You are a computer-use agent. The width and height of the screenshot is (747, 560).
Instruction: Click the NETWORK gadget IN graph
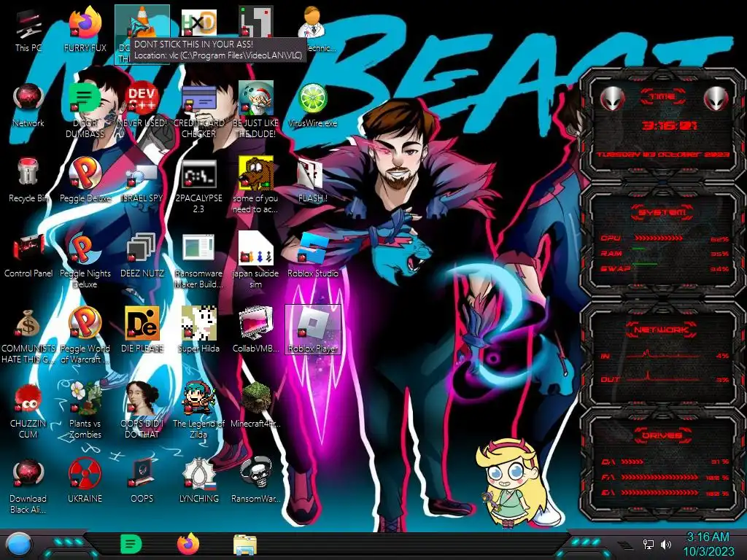coord(663,354)
